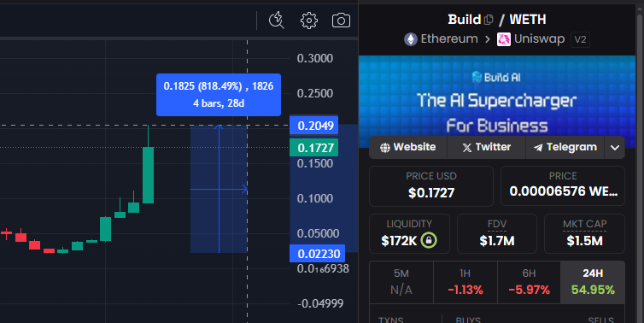644x323 pixels.
Task: Click the V2 version badge
Action: (580, 39)
